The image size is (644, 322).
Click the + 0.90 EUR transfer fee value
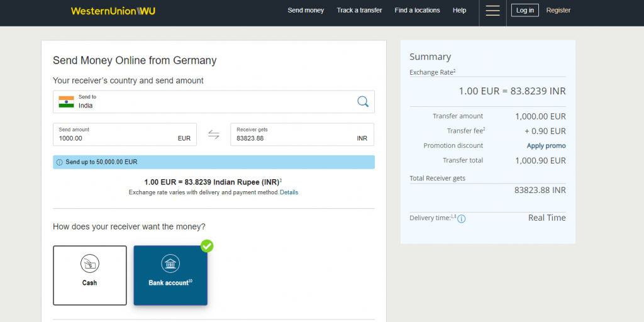pyautogui.click(x=545, y=131)
